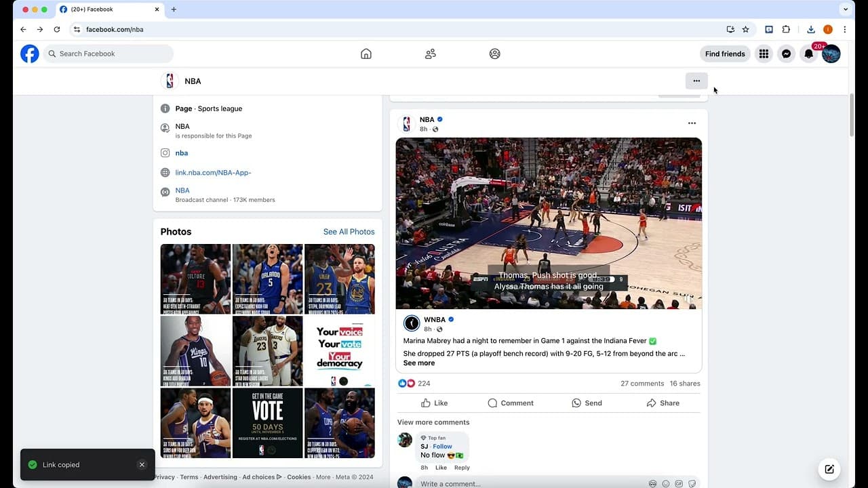The width and height of the screenshot is (868, 488).
Task: Open the NBA page three-dots menu
Action: tap(696, 81)
